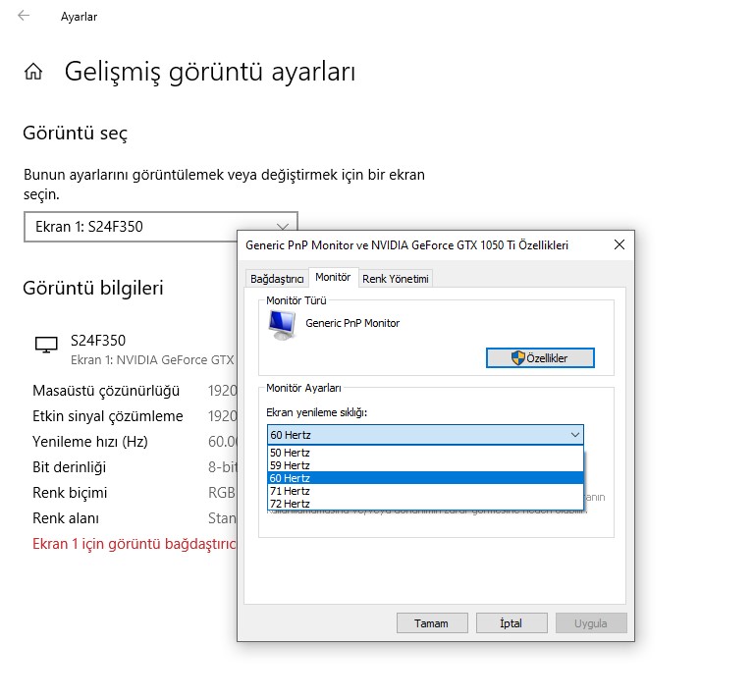Click the Ayarlar window title
This screenshot has width=754, height=700.
point(79,17)
